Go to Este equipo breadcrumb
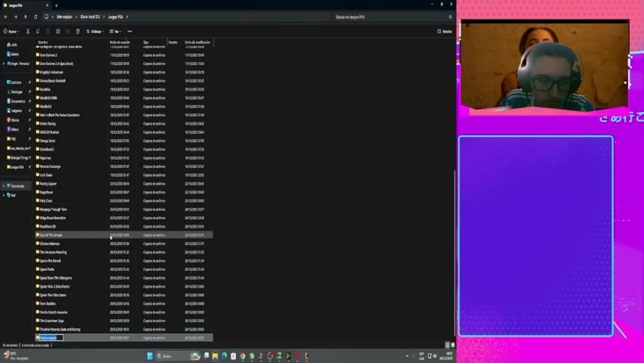Image resolution: width=644 pixels, height=363 pixels. [x=65, y=17]
